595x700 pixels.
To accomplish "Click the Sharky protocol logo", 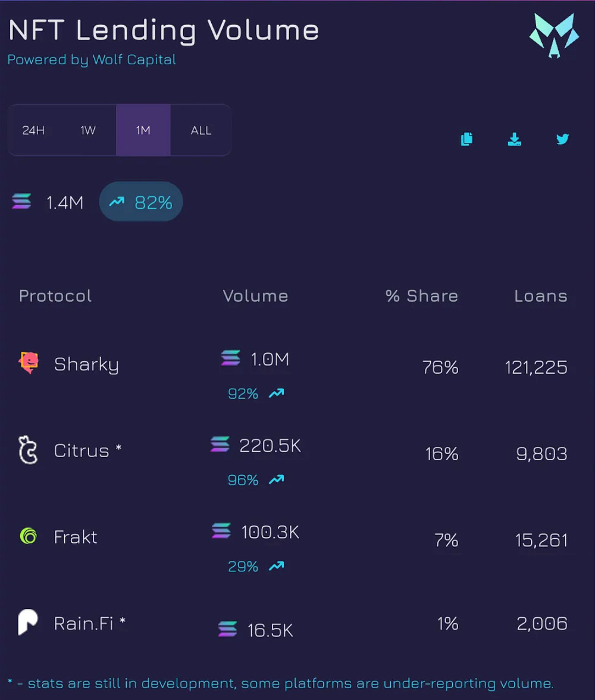I will pos(29,362).
